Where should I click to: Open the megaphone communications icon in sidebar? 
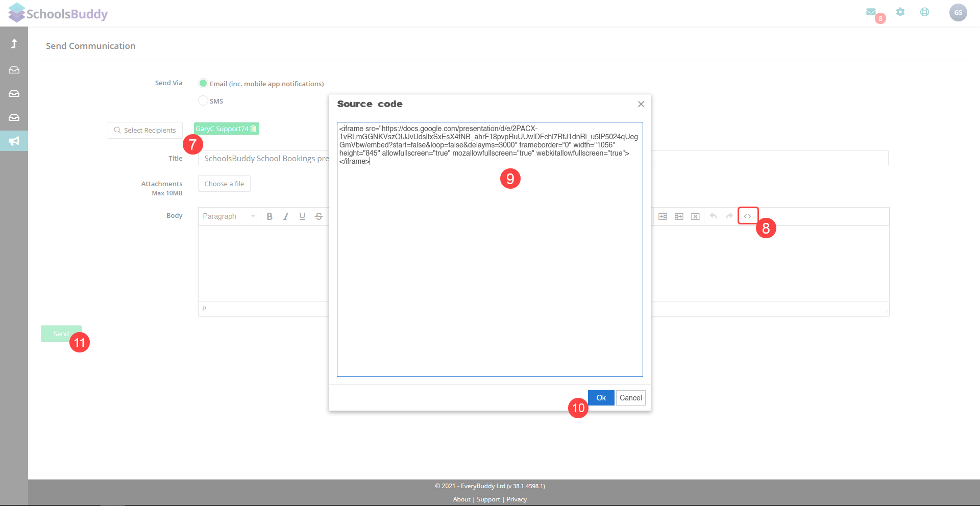pyautogui.click(x=14, y=141)
